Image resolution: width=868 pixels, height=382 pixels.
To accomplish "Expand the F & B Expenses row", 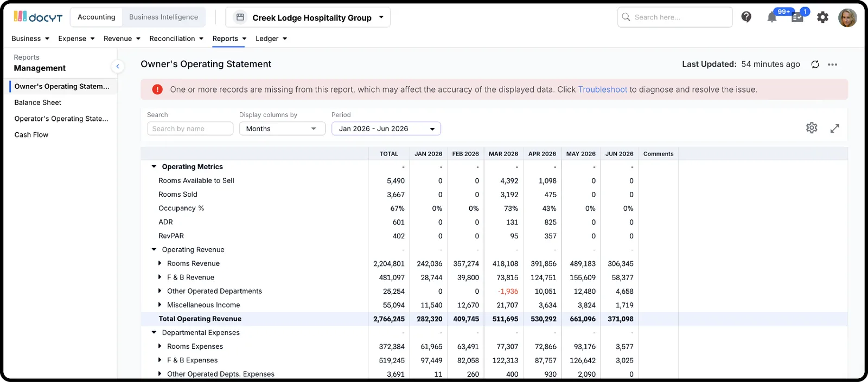I will [159, 360].
